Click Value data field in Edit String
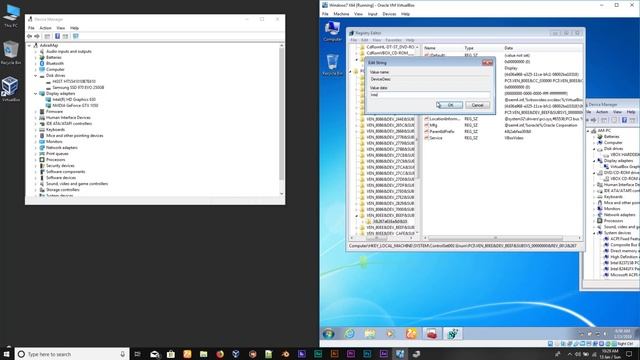 click(430, 95)
